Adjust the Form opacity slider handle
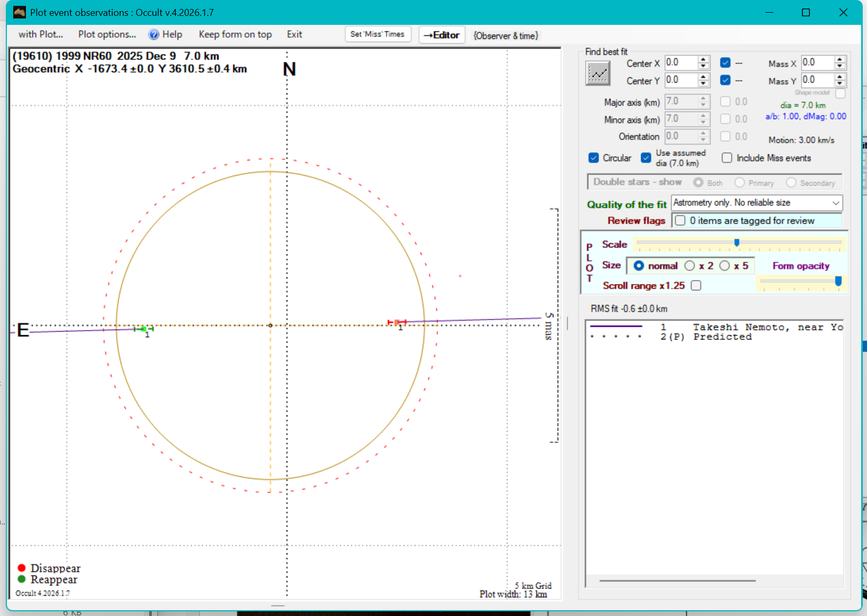The height and width of the screenshot is (616, 867). click(x=838, y=281)
